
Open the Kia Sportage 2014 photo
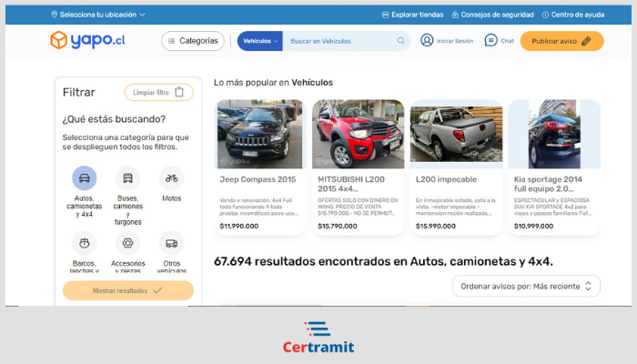(x=554, y=134)
